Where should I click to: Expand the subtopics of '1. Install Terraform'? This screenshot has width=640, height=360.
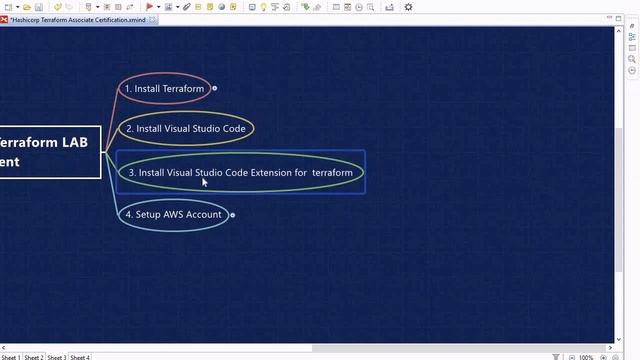pos(215,88)
